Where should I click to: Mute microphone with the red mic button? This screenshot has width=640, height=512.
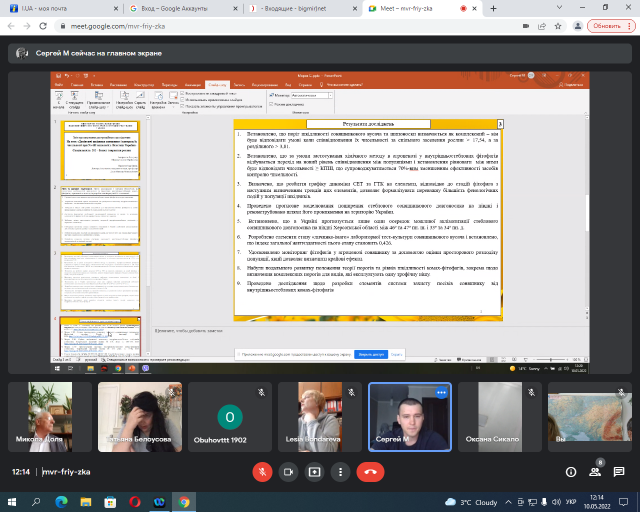[262, 472]
